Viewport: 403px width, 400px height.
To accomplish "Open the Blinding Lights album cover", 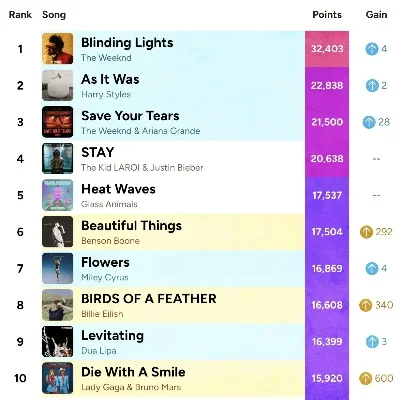I will pyautogui.click(x=57, y=49).
